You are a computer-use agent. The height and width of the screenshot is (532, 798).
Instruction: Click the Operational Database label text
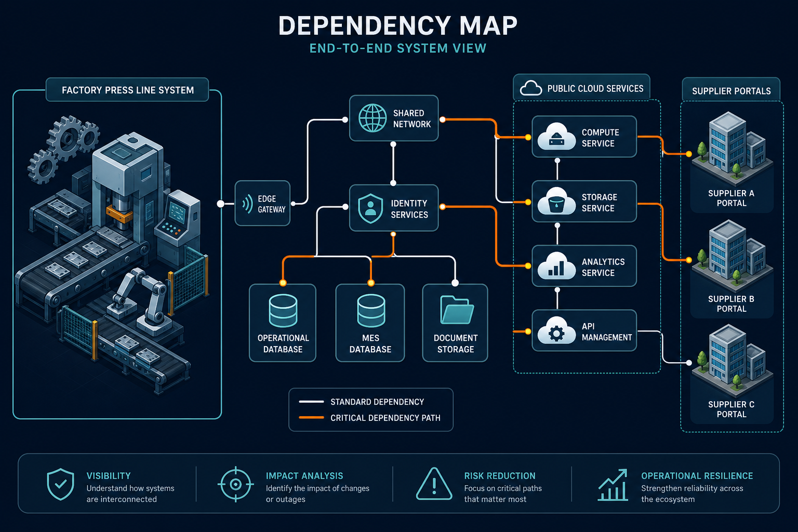point(283,343)
